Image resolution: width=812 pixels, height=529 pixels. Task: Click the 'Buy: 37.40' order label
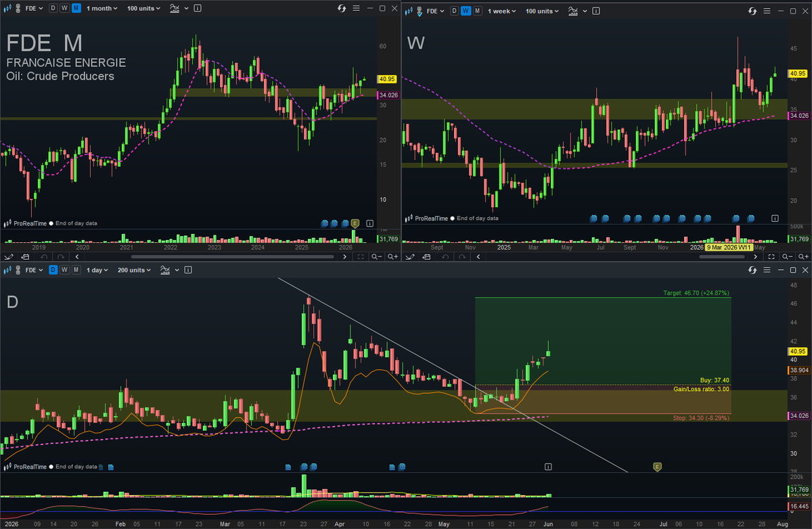click(715, 381)
